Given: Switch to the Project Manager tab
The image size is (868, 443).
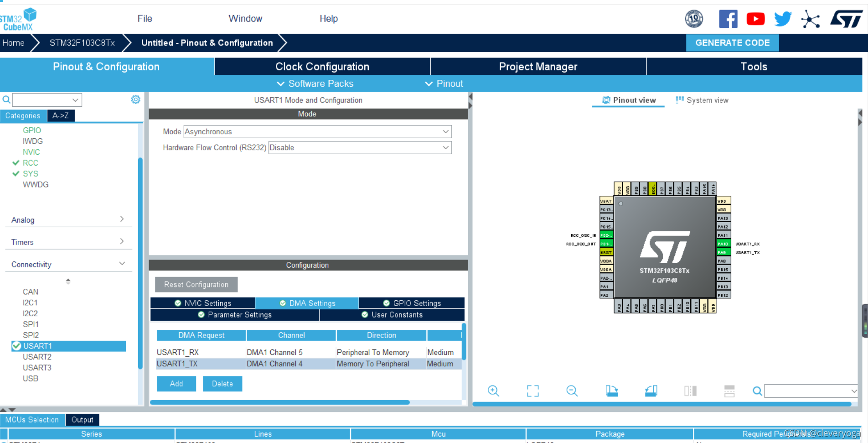Looking at the screenshot, I should 538,67.
